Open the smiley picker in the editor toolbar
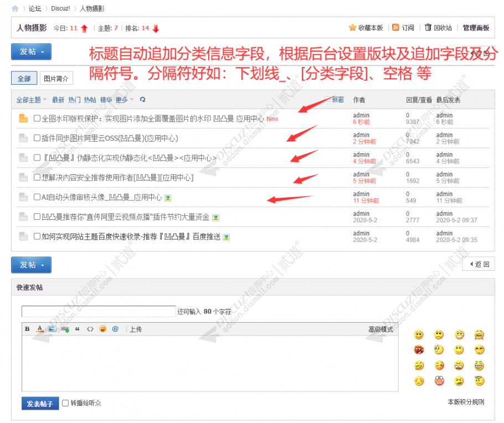Viewport: 504px width, 423px height. point(102,329)
